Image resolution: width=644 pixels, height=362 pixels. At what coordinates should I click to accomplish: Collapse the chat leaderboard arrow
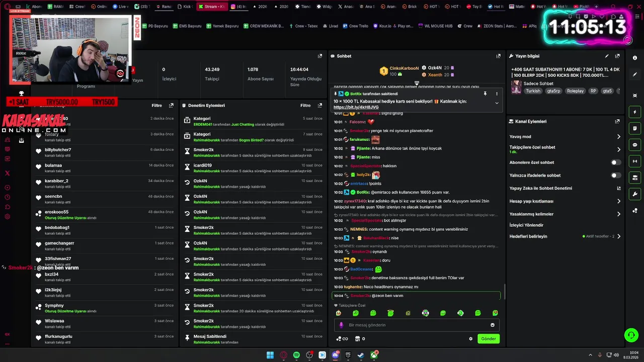pos(417,83)
